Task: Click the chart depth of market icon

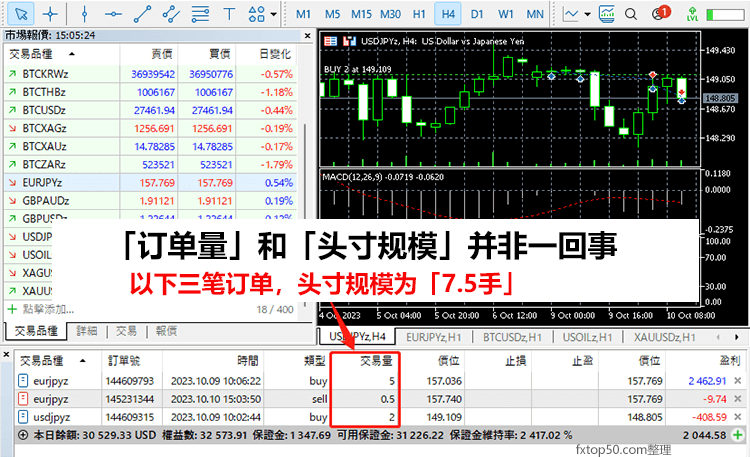Action: 330,41
